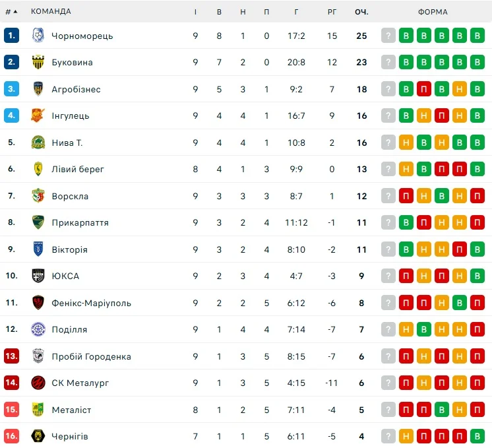Click position badge 16 for Чернігів
Viewport: 492px width, 448px height.
point(11,436)
